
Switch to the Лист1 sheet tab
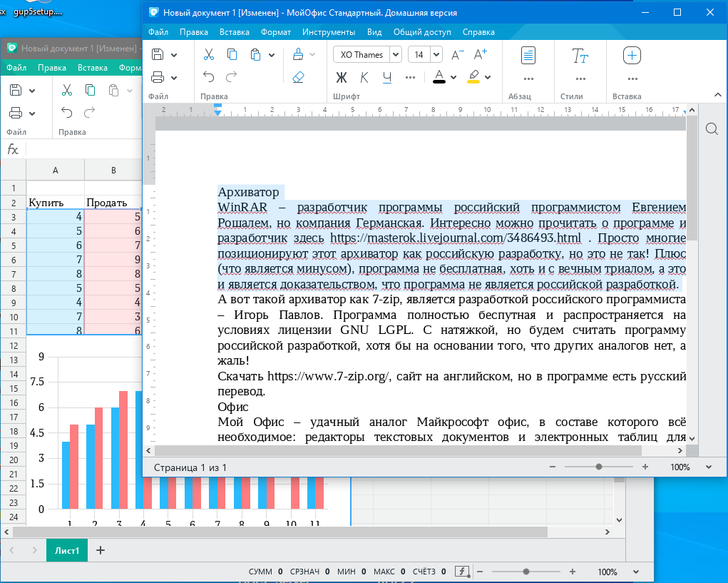[67, 550]
